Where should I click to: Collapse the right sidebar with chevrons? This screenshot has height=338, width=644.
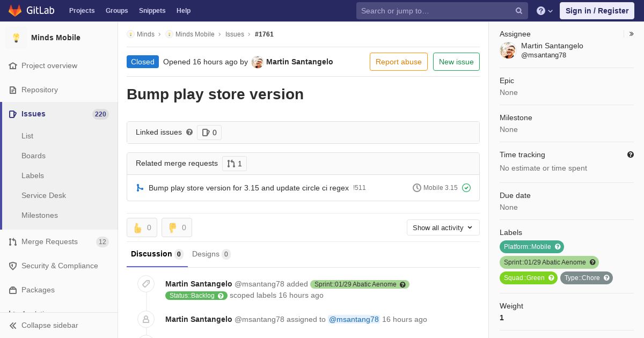[632, 34]
